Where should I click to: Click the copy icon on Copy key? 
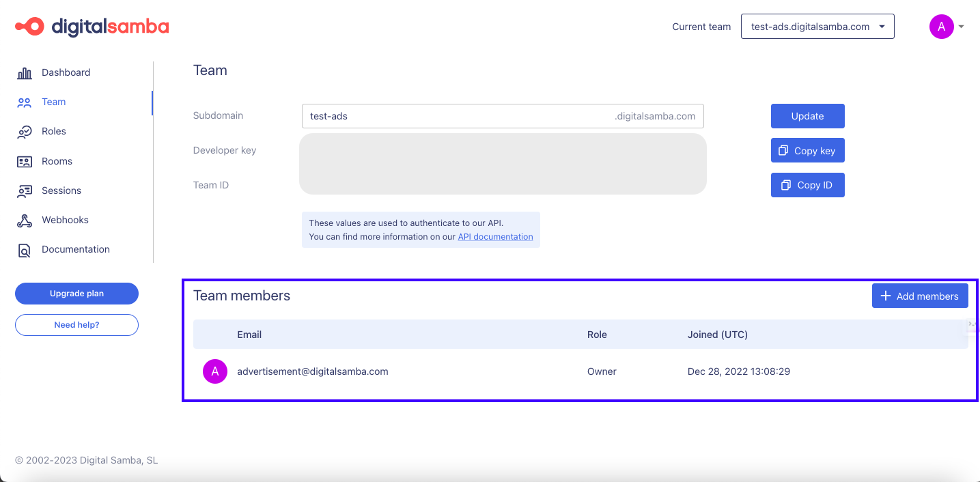[784, 151]
